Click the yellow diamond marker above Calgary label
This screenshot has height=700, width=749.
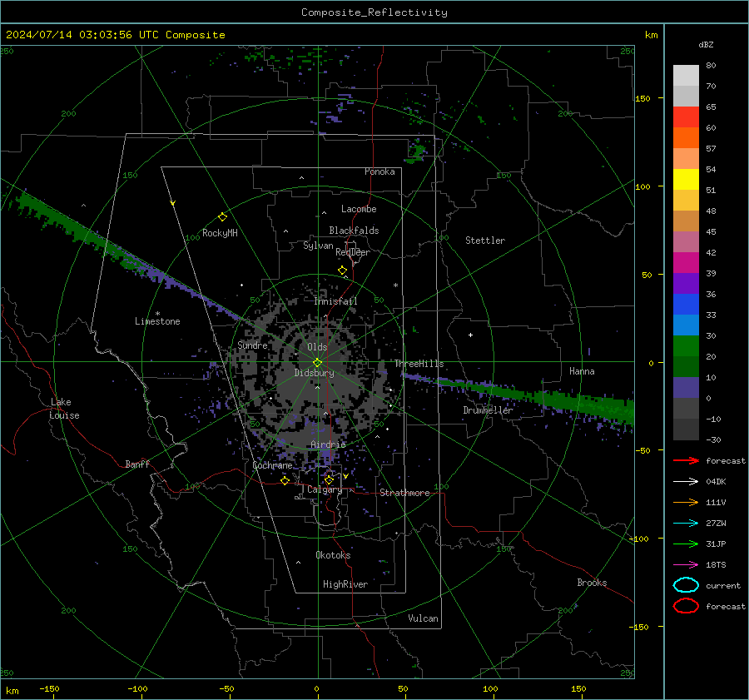coord(329,479)
